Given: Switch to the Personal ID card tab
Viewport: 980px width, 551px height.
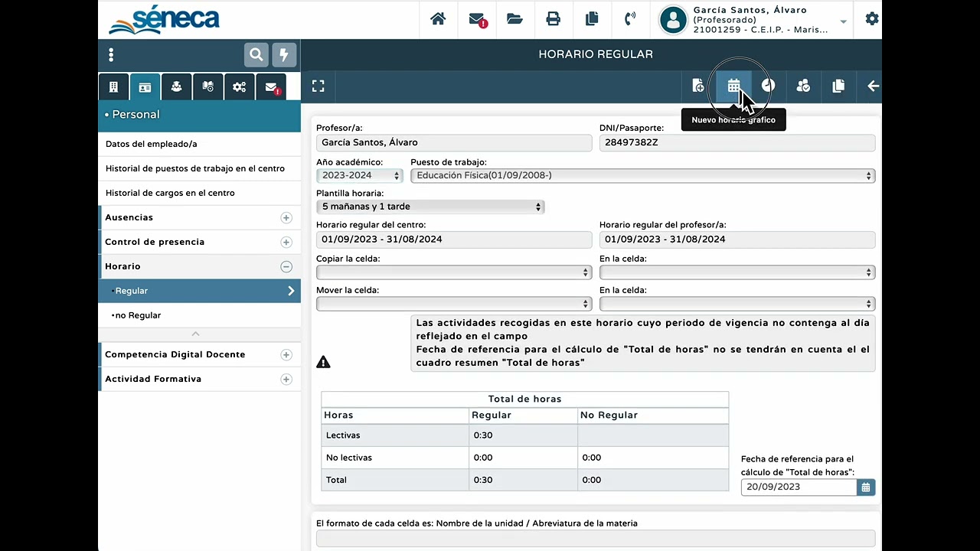Looking at the screenshot, I should click(x=145, y=86).
